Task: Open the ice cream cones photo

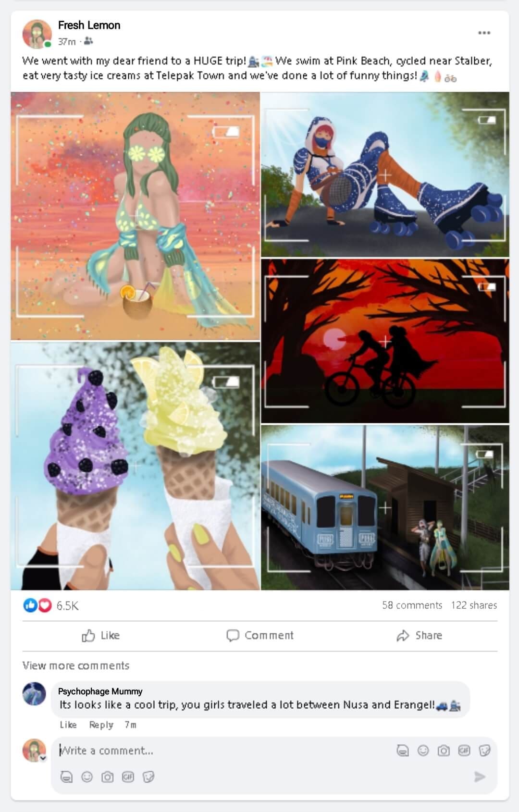Action: [x=135, y=466]
